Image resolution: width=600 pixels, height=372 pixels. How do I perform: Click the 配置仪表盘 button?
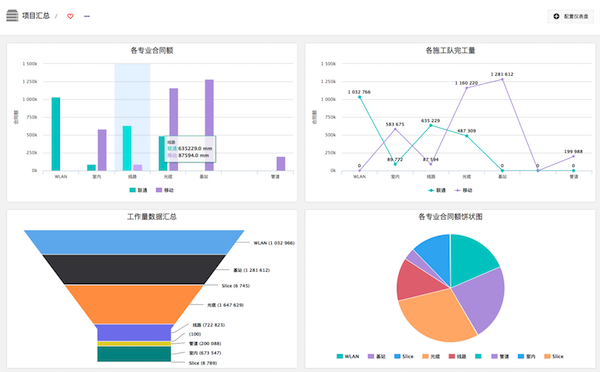coord(571,16)
